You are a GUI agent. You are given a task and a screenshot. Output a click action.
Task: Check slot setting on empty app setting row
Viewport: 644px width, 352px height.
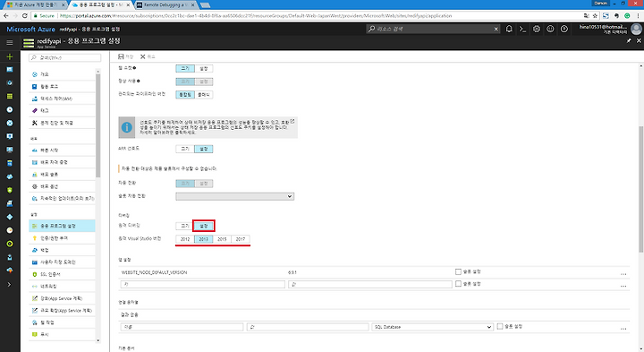(458, 284)
